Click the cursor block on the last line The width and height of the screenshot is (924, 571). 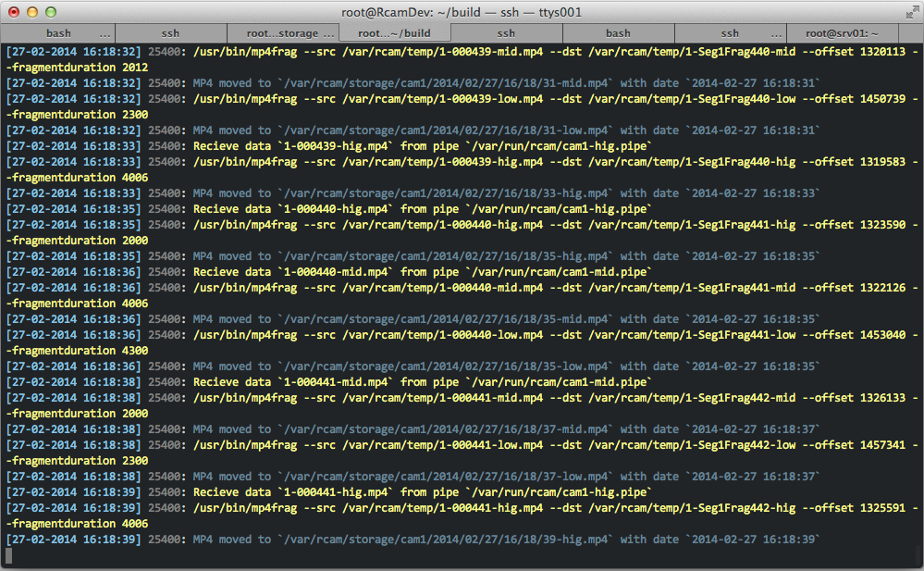[x=9, y=555]
